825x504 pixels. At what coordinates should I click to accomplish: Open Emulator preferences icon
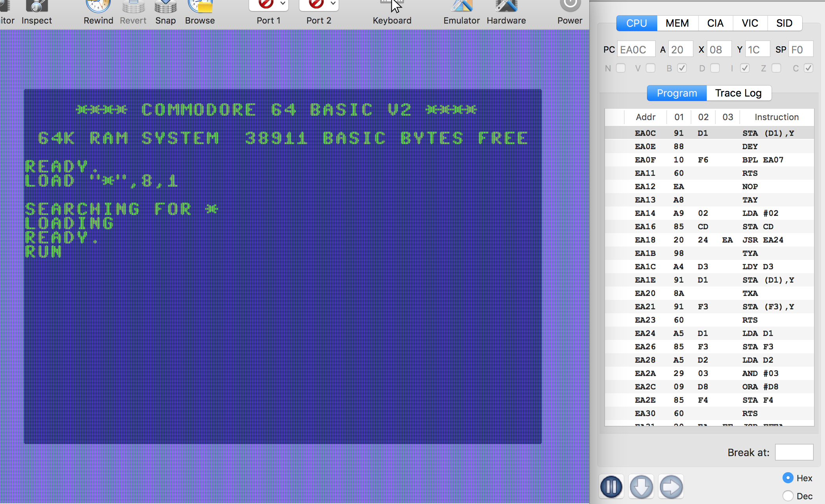tap(462, 6)
